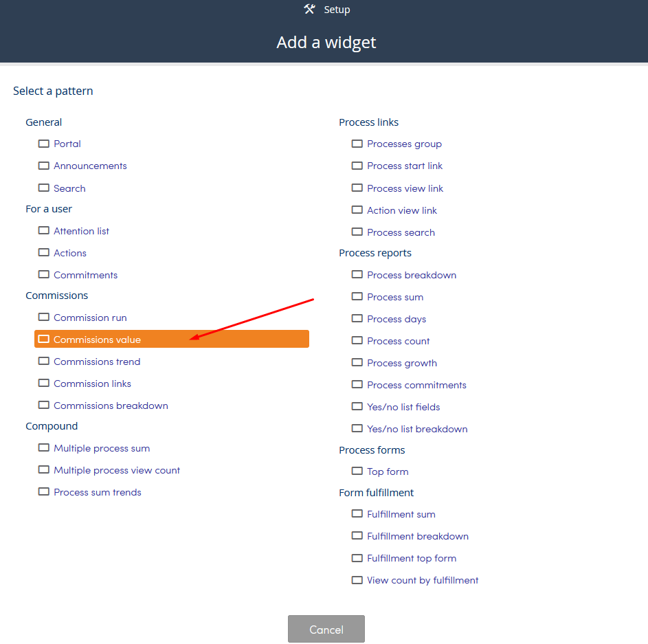Click the Setup tools icon in the header
Screen dimensions: 648x644
(x=309, y=9)
